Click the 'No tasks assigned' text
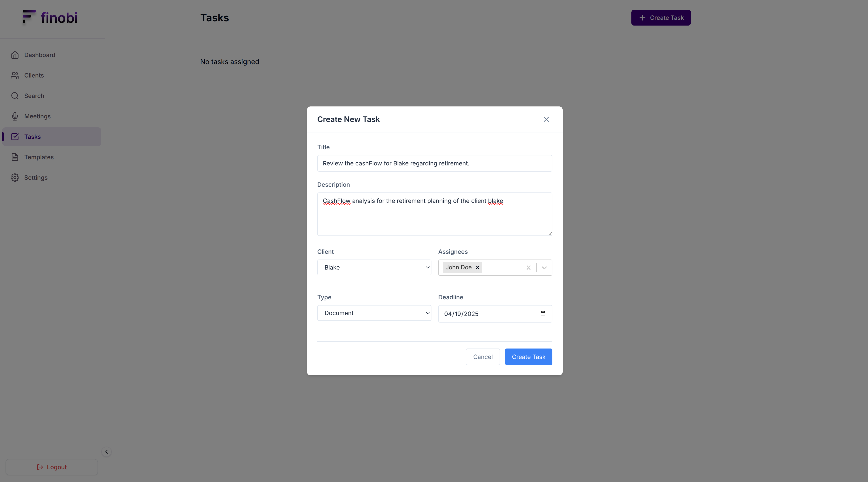This screenshot has height=482, width=868. [230, 62]
